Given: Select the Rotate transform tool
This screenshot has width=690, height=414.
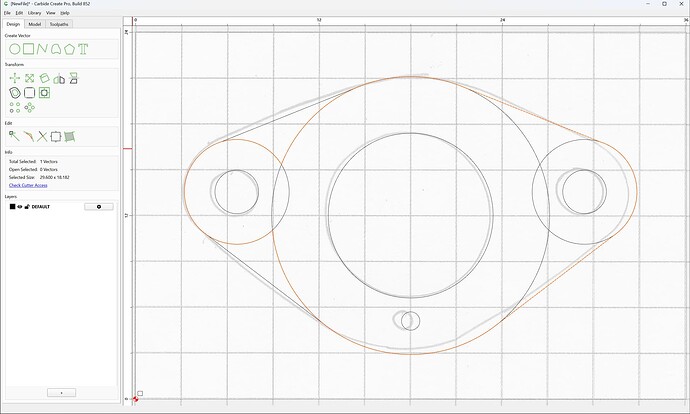Looking at the screenshot, I should coord(44,78).
